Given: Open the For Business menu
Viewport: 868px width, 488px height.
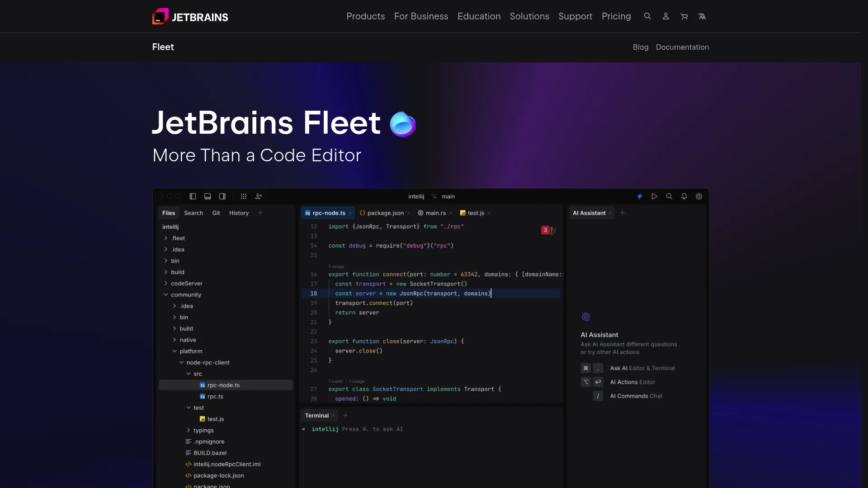Looking at the screenshot, I should 421,16.
